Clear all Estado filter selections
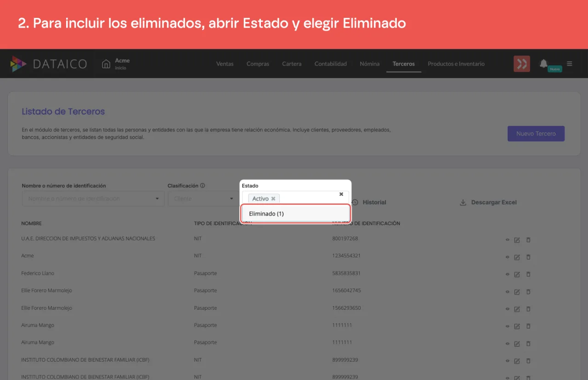588x380 pixels. pos(341,194)
